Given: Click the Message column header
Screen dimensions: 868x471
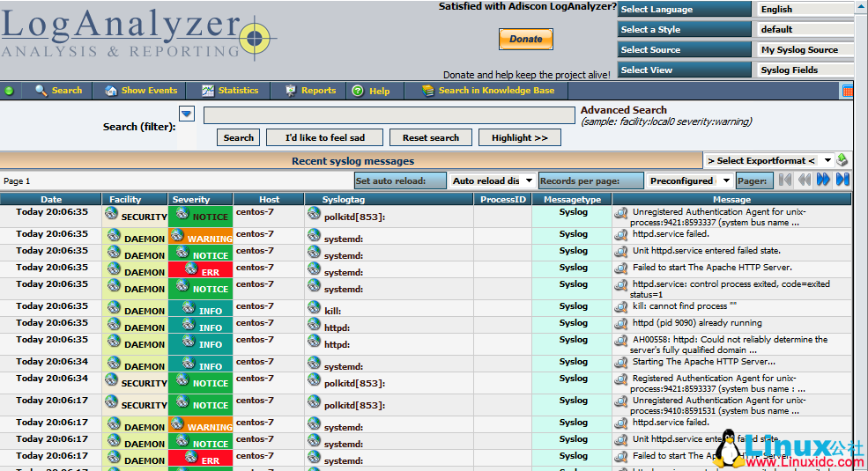Looking at the screenshot, I should coord(731,200).
